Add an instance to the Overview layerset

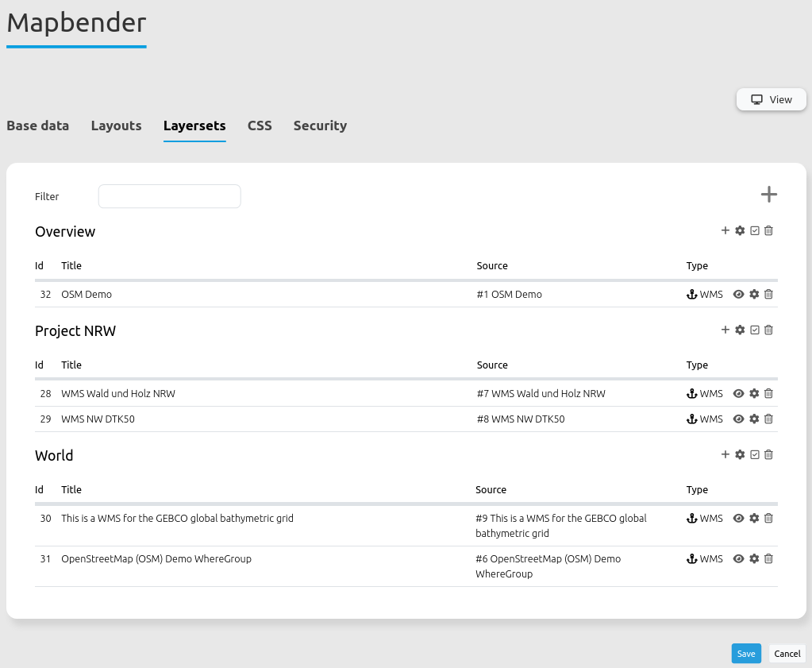coord(725,230)
